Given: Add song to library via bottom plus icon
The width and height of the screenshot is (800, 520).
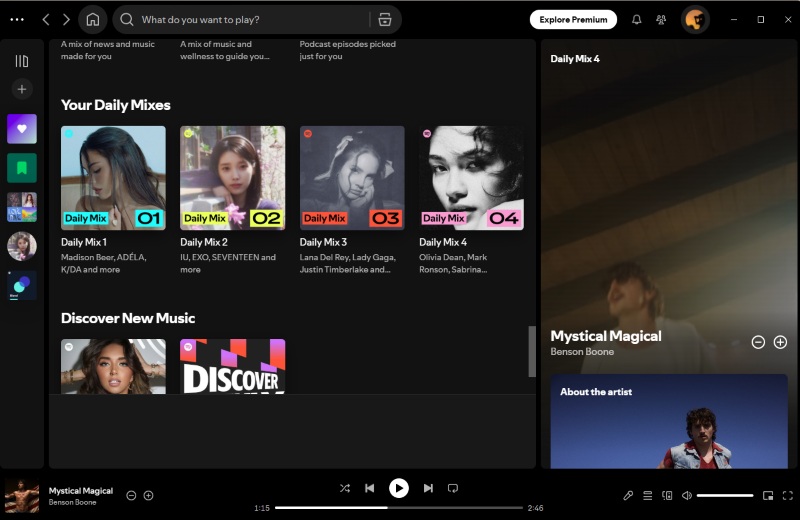Looking at the screenshot, I should pos(148,496).
